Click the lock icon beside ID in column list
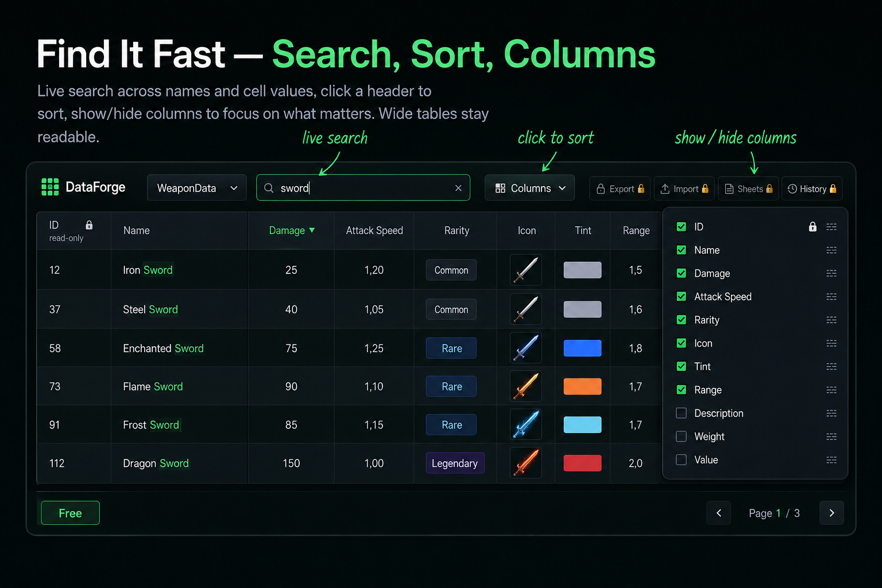Viewport: 882px width, 588px height. click(x=813, y=226)
